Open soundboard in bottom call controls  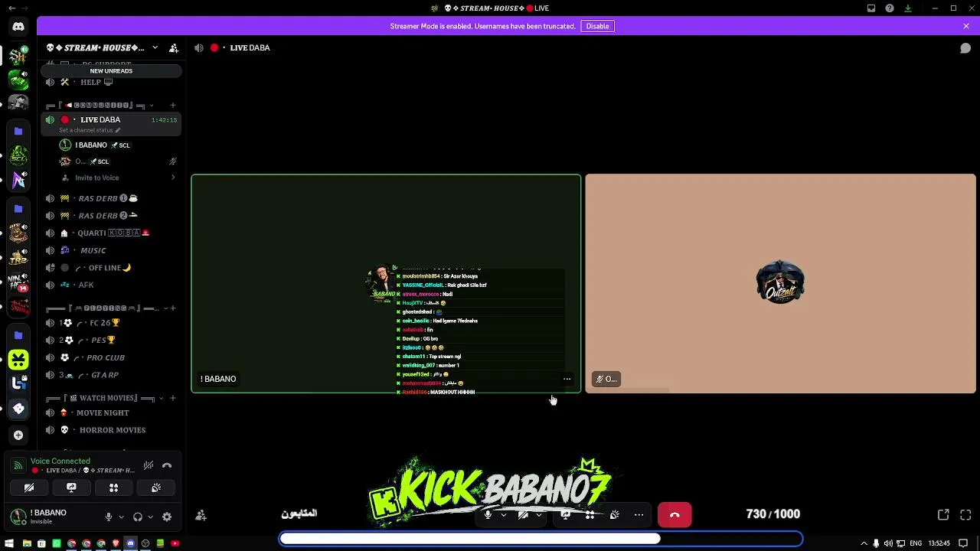pos(615,515)
